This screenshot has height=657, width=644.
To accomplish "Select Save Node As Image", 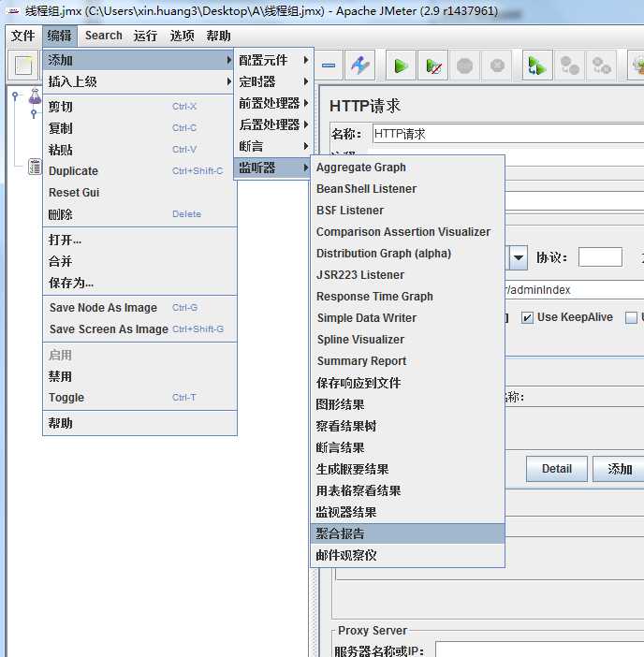I will click(140, 308).
